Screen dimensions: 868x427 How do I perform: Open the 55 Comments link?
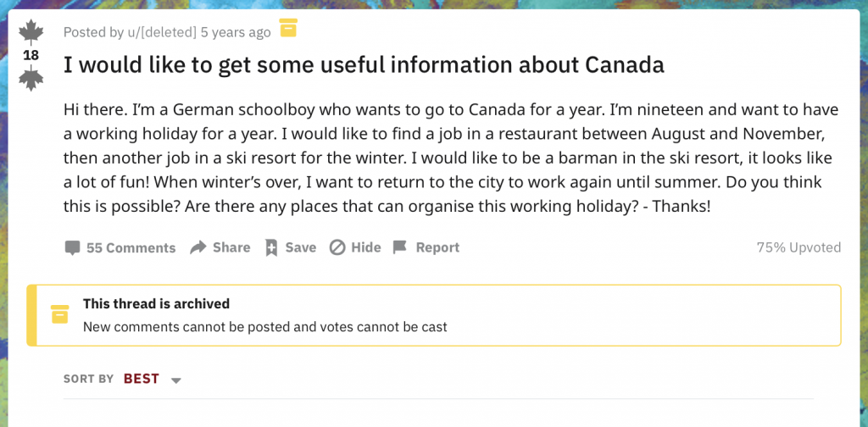click(131, 248)
